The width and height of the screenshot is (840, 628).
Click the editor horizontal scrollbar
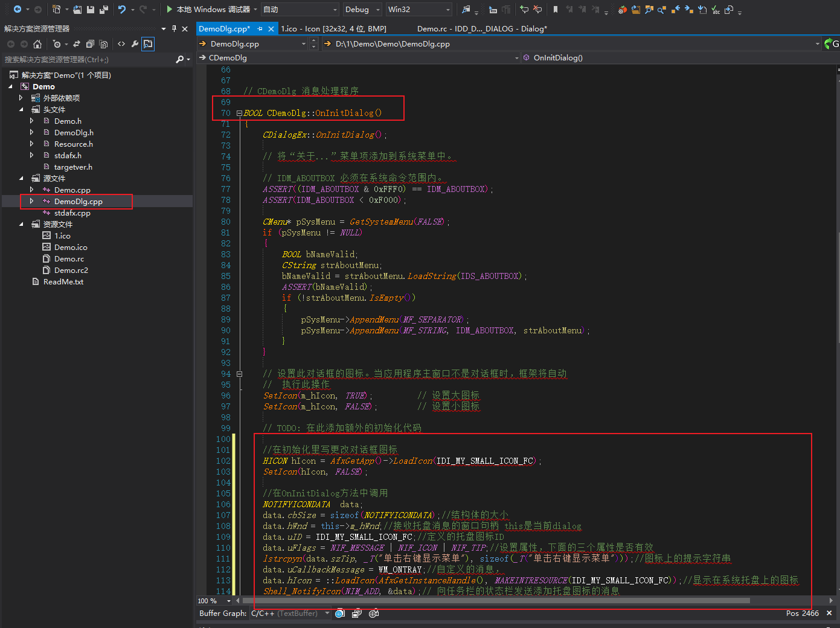tap(495, 601)
